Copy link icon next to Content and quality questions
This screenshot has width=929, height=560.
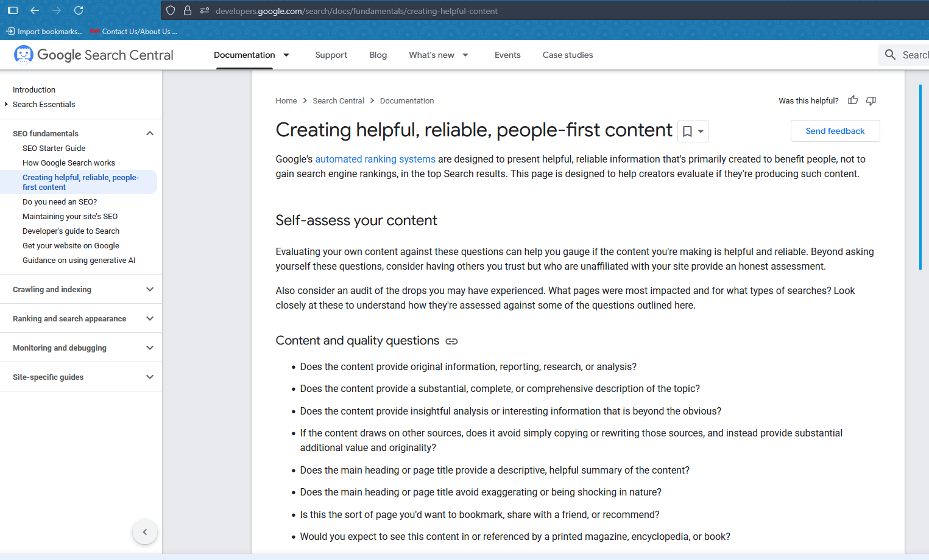pos(451,341)
